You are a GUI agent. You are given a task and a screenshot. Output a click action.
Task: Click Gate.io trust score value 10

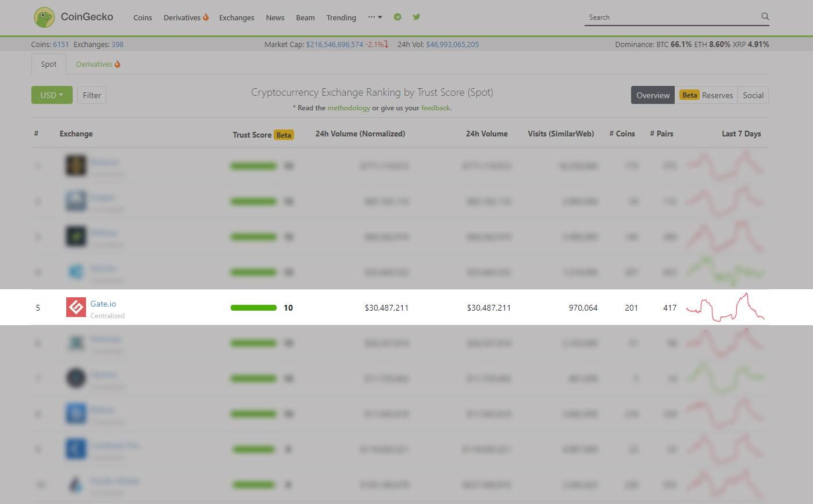[288, 308]
